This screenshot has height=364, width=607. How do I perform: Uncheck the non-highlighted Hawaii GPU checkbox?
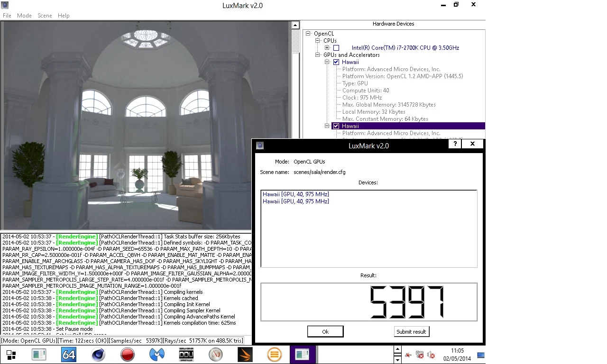point(336,62)
